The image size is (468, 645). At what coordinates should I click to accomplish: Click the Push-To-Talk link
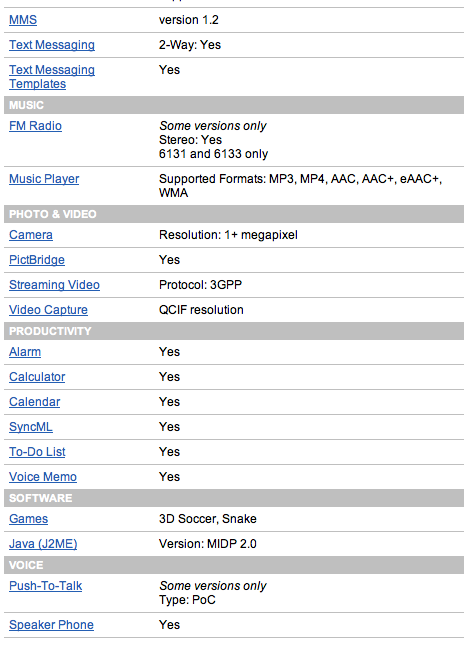coord(46,586)
